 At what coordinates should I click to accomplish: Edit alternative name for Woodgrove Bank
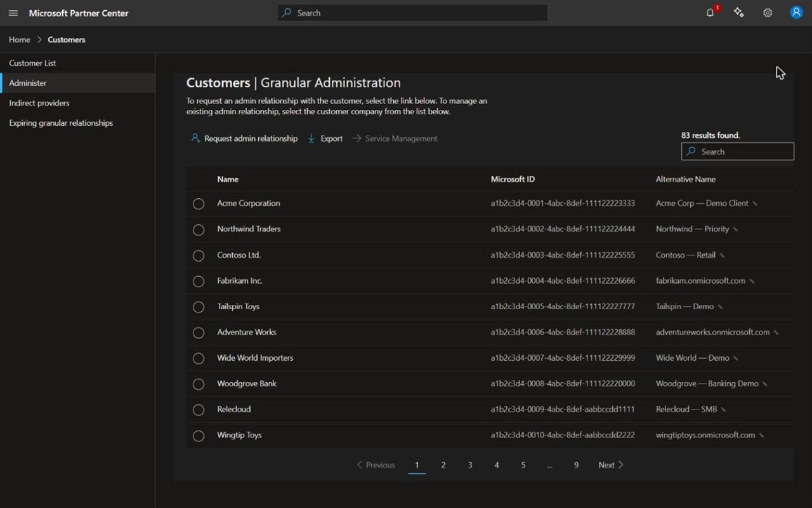(x=765, y=384)
